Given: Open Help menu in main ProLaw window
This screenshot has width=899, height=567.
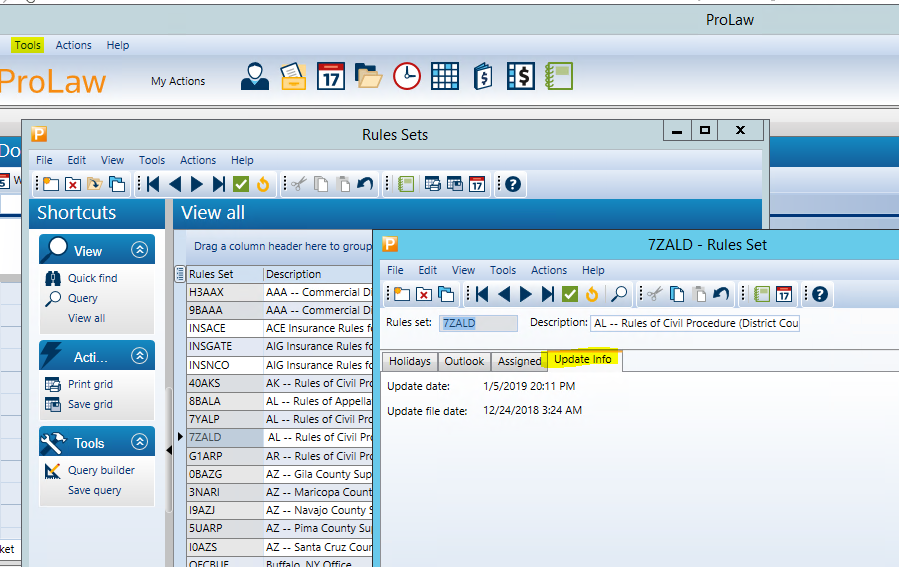Looking at the screenshot, I should click(x=118, y=45).
